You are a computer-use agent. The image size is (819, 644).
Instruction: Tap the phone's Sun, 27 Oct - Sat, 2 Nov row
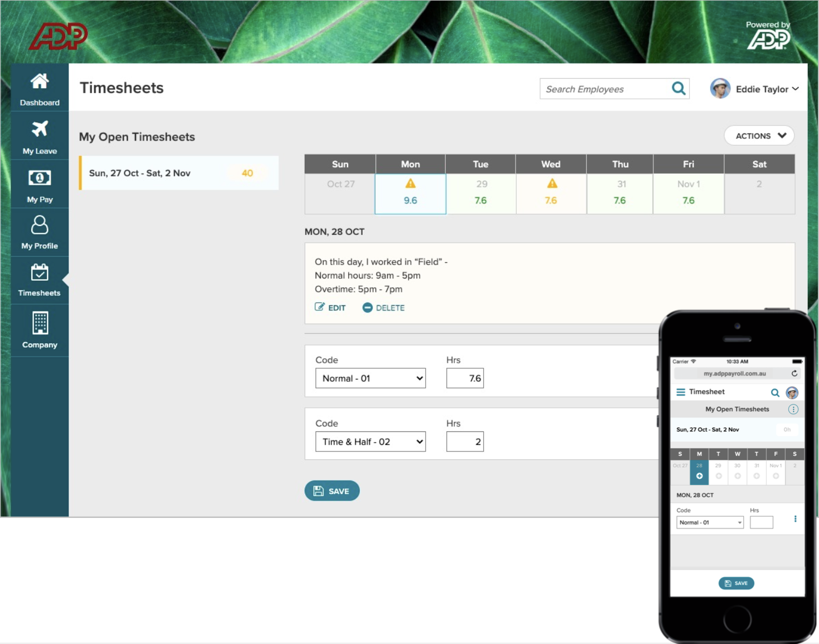[x=737, y=430]
